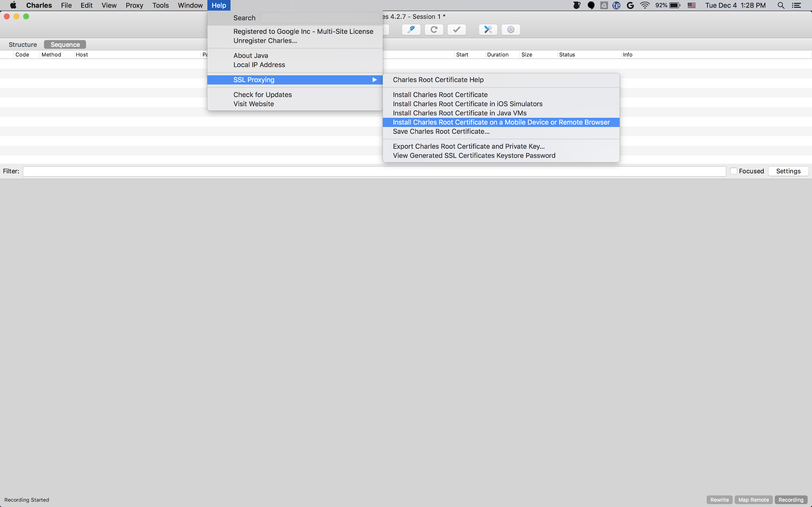Click the filter Settings button
Screen dimensions: 812x507
click(788, 171)
